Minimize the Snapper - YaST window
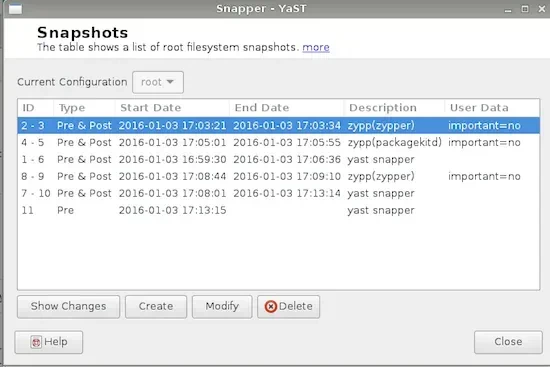Image resolution: width=550 pixels, height=367 pixels. [x=508, y=9]
